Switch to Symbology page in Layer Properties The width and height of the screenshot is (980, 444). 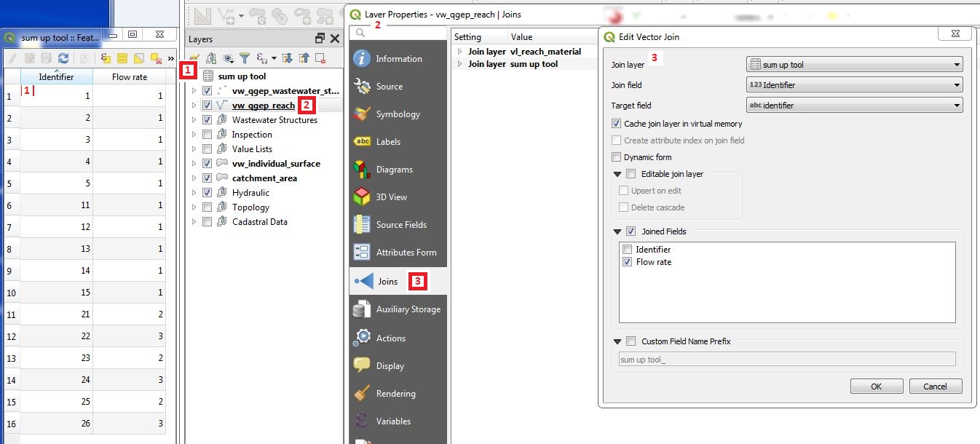click(x=398, y=114)
